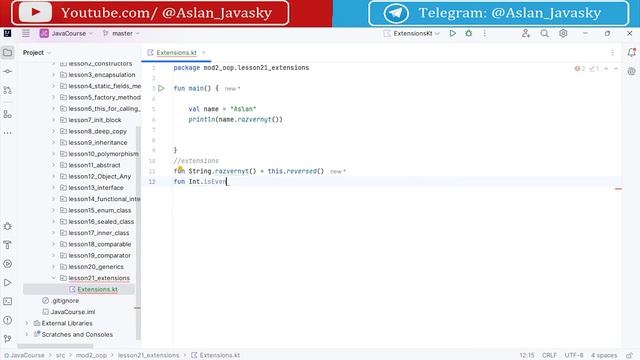
Task: Place cursor after isEven on line 12
Action: (227, 182)
